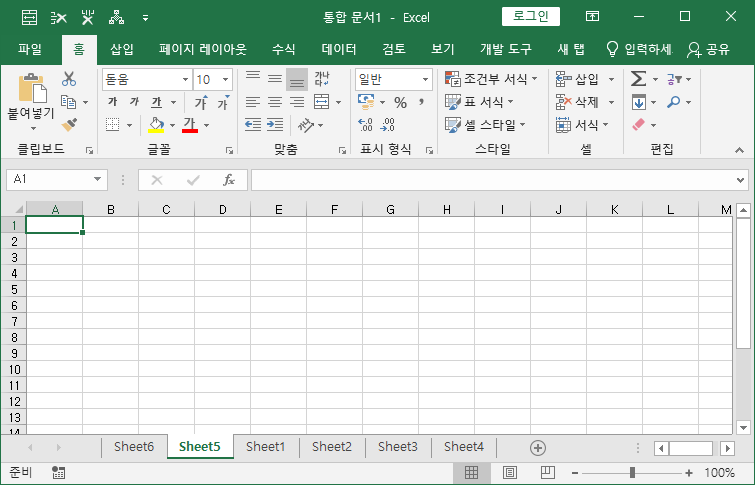755x485 pixels.
Task: Open the 파일 tab
Action: (30, 49)
